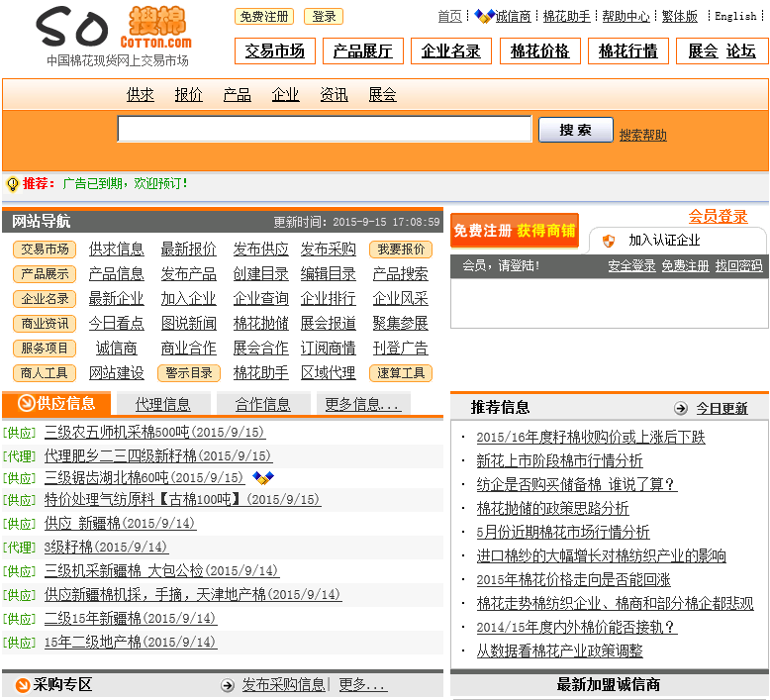Click the orange 免费注册 获得商铺 banner button
Image resolution: width=770 pixels, height=700 pixels.
tap(514, 231)
